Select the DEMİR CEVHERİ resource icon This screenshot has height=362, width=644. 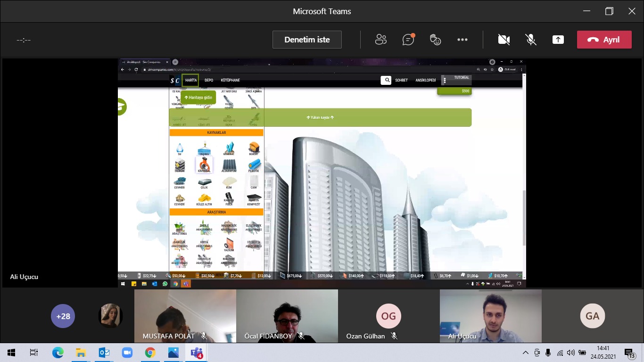coord(180,183)
